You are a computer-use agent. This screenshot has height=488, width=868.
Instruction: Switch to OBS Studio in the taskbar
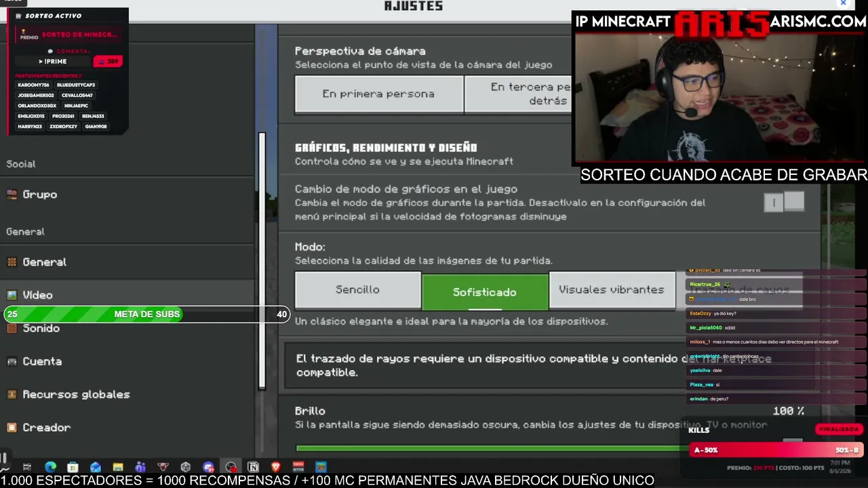231,467
